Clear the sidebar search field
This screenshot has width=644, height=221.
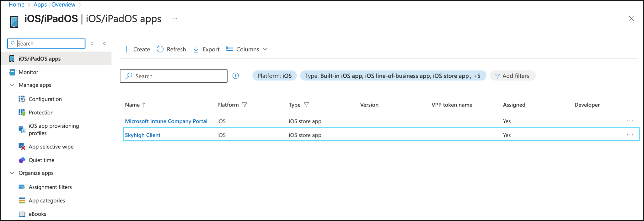tap(92, 43)
